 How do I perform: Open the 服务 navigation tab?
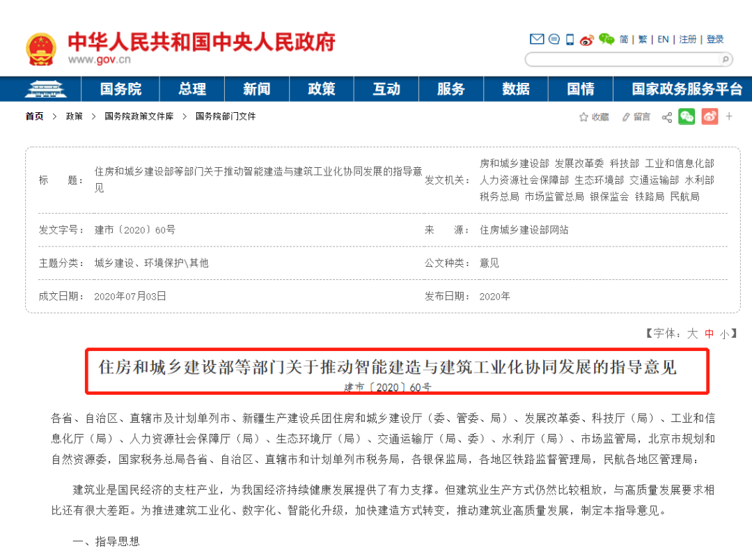pos(451,88)
